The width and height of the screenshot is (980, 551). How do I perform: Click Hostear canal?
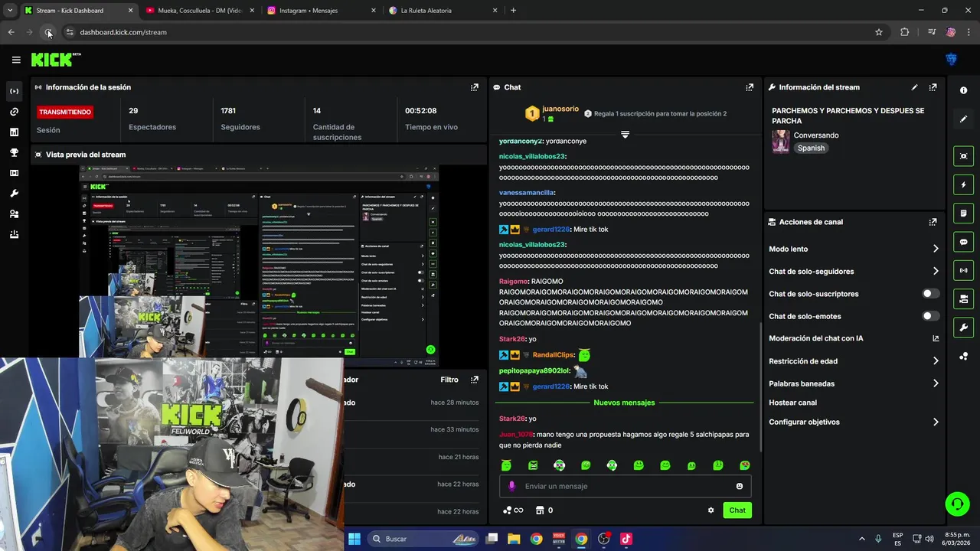pyautogui.click(x=792, y=403)
